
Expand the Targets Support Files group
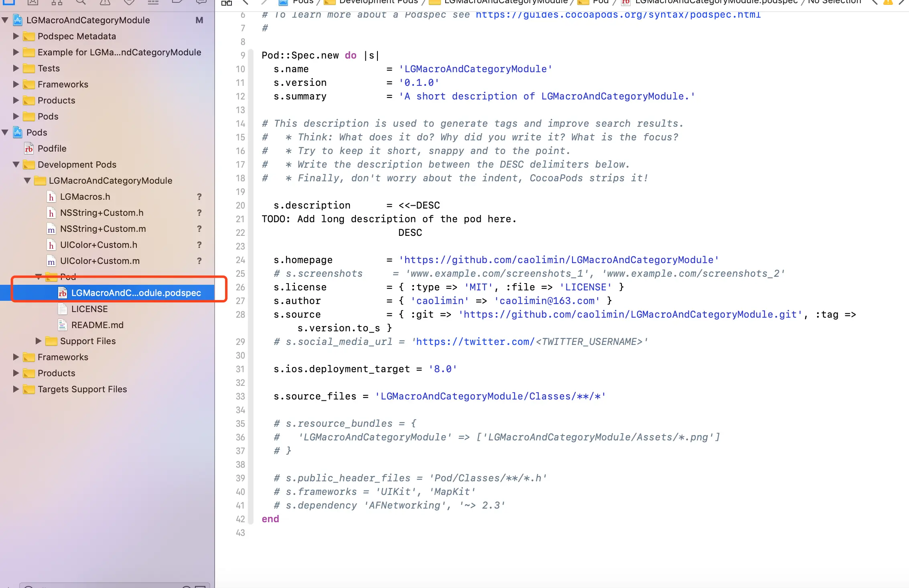16,389
